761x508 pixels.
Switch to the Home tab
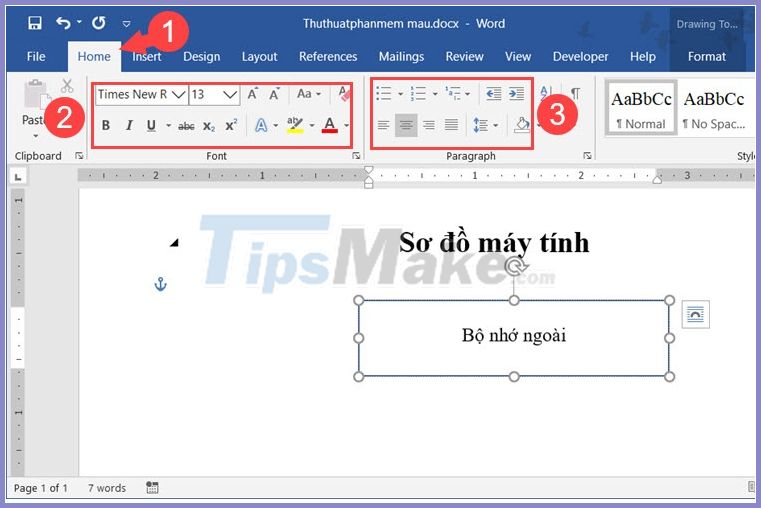coord(94,57)
